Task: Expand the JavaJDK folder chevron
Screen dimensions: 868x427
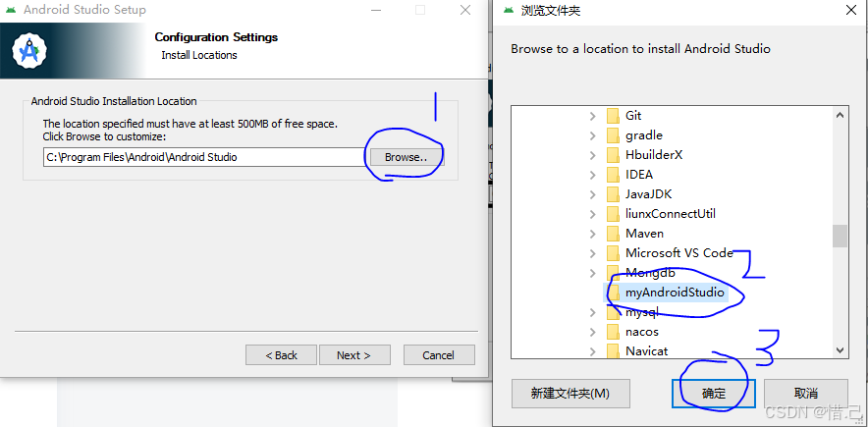Action: 593,194
